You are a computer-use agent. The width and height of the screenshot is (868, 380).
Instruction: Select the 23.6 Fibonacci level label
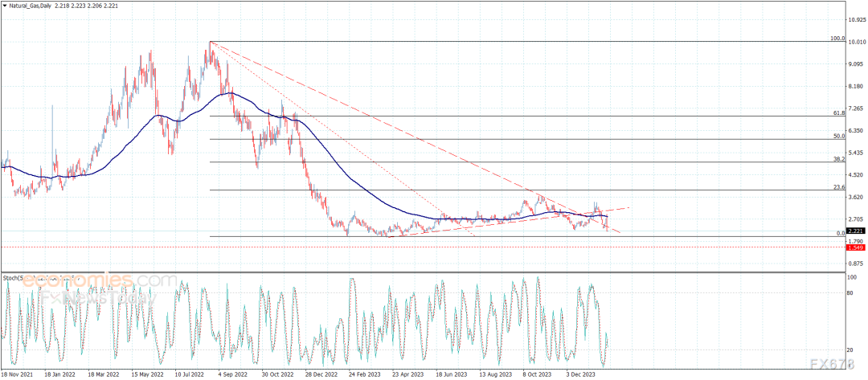click(838, 188)
